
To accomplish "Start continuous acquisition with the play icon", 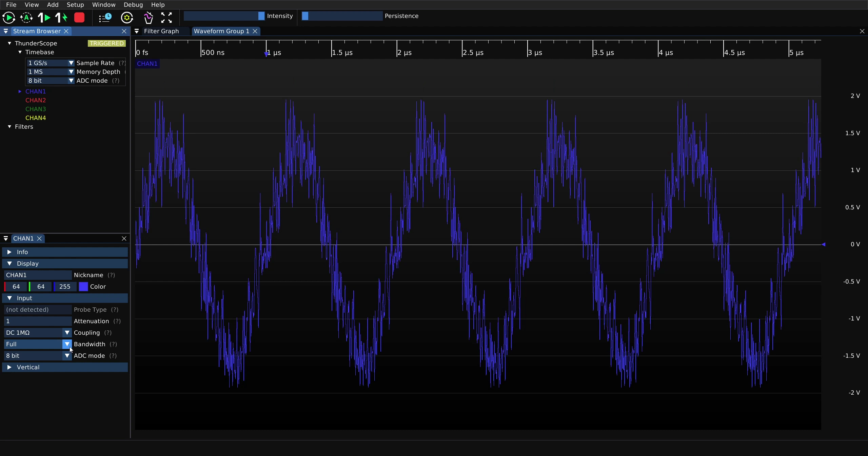I will (9, 18).
